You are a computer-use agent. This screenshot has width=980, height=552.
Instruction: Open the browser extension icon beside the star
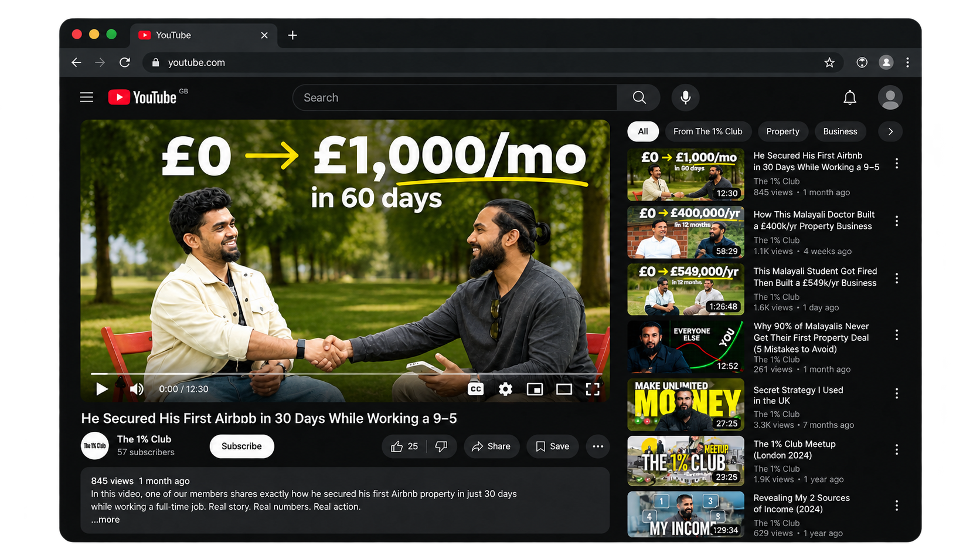862,62
